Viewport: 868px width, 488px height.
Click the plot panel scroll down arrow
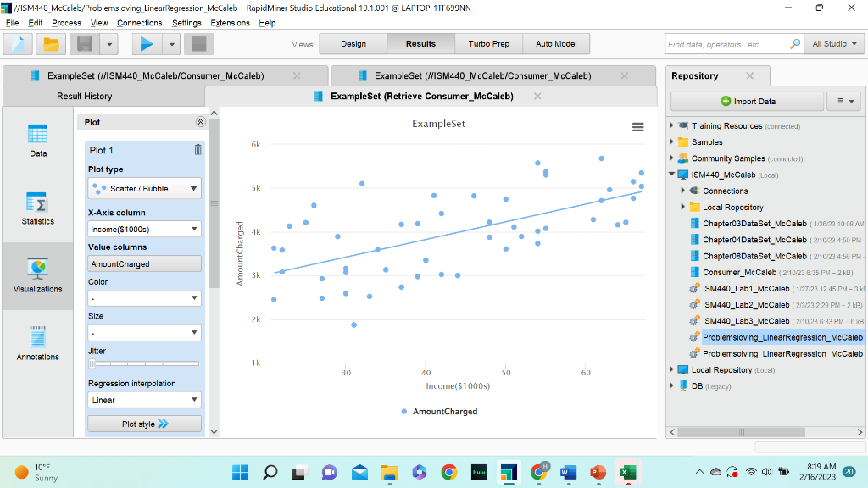click(x=214, y=432)
